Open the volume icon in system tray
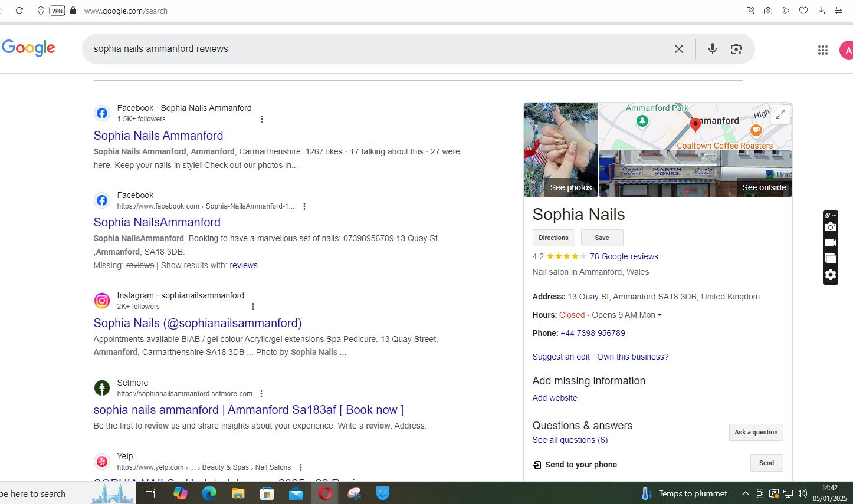853x504 pixels. point(802,493)
